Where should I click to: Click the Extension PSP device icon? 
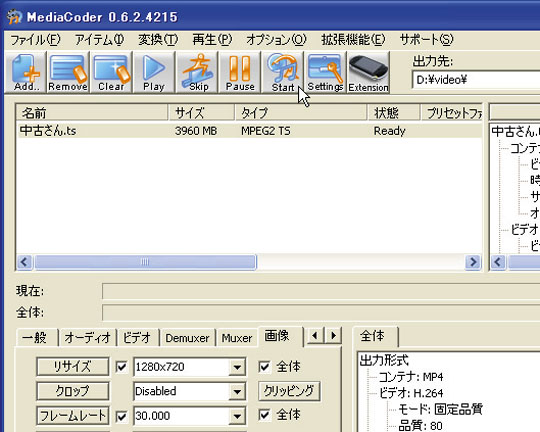coord(368,72)
